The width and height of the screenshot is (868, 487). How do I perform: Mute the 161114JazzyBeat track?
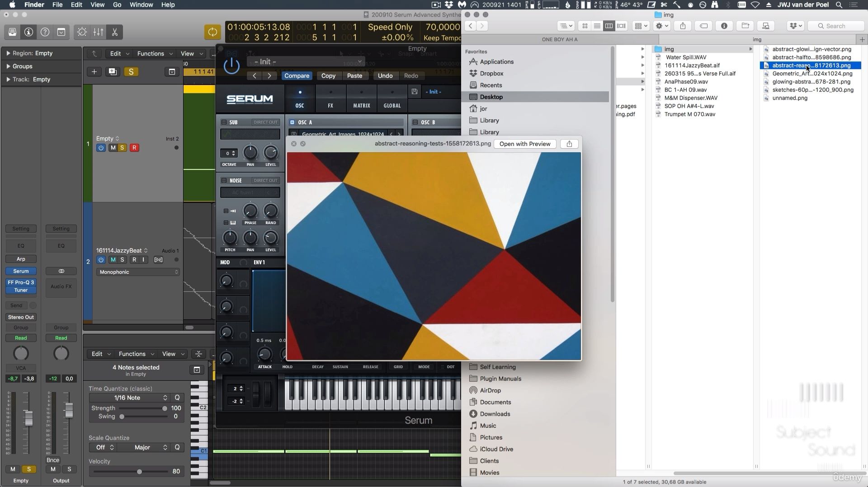coord(113,260)
